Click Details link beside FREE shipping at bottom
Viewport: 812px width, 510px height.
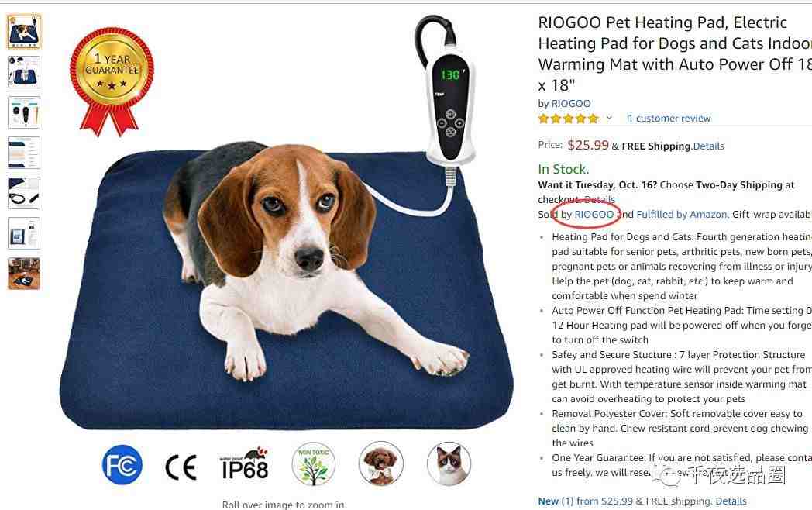click(731, 501)
